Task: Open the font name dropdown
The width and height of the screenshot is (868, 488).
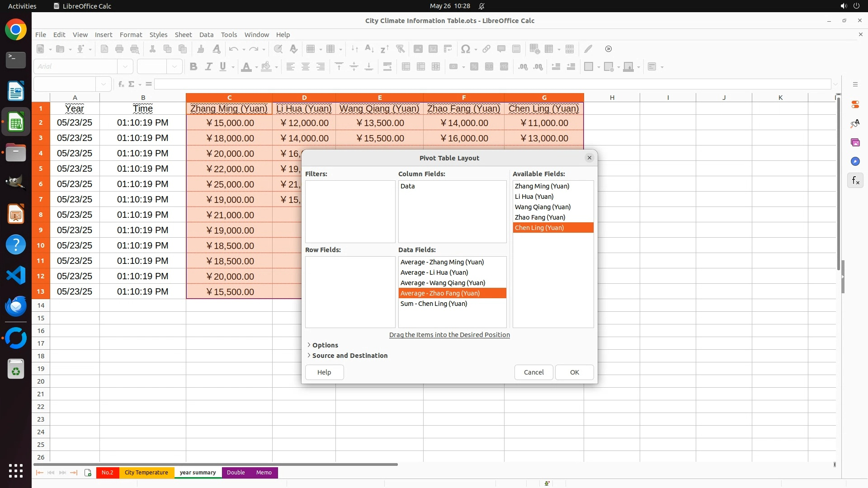Action: coord(125,67)
